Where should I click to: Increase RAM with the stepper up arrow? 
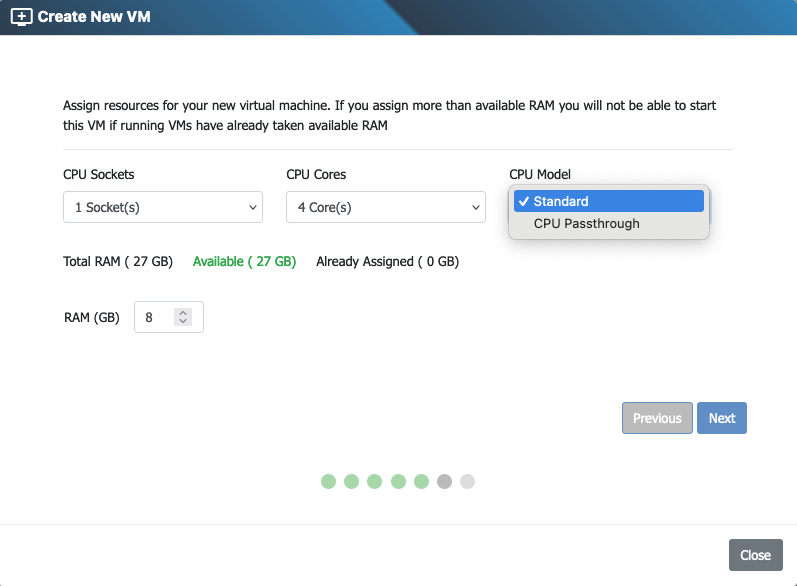[182, 312]
